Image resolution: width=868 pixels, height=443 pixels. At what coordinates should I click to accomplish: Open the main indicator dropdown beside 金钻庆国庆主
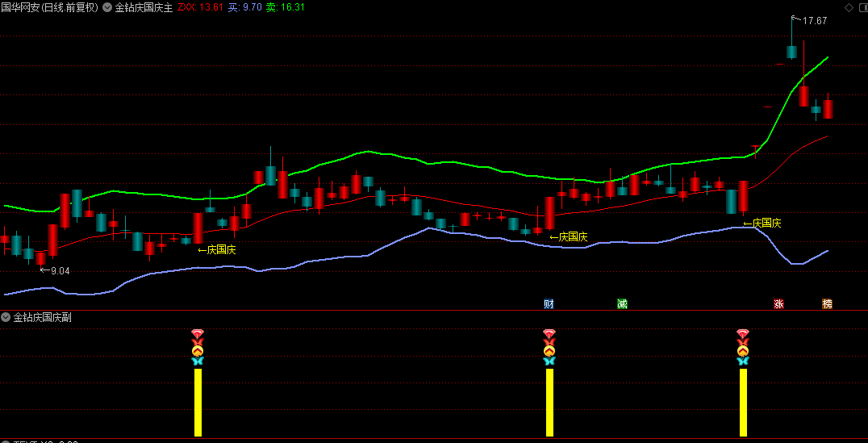pos(107,8)
